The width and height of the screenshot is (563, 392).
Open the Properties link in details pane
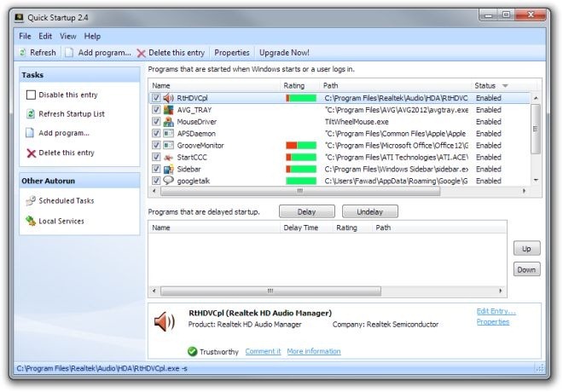pyautogui.click(x=493, y=322)
